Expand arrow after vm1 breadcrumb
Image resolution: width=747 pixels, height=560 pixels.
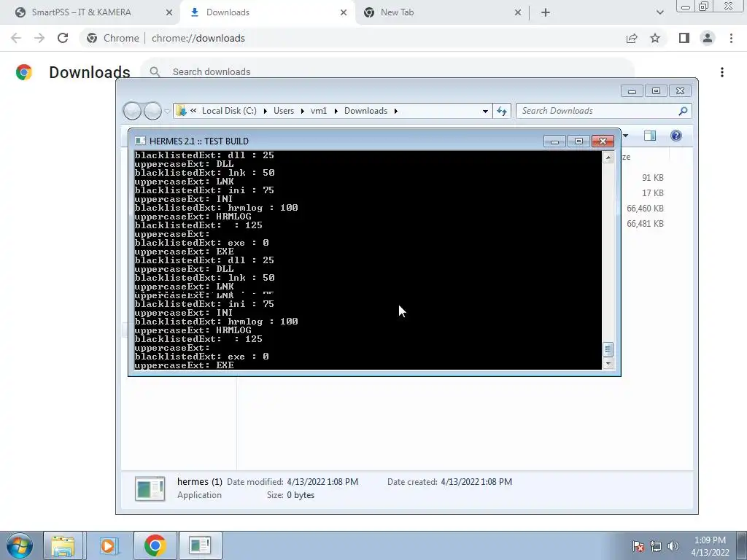pyautogui.click(x=336, y=111)
